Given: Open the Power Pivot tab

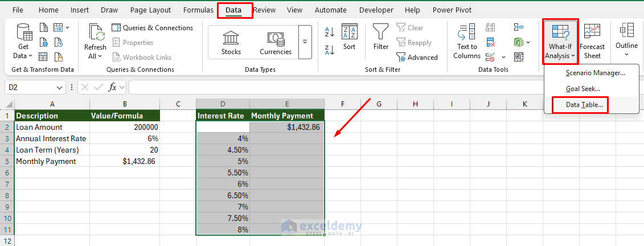Looking at the screenshot, I should tap(452, 10).
